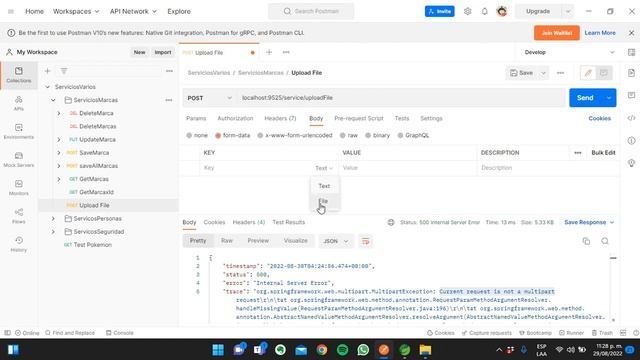Open the user avatar menu
This screenshot has height=360, width=640.
click(502, 11)
